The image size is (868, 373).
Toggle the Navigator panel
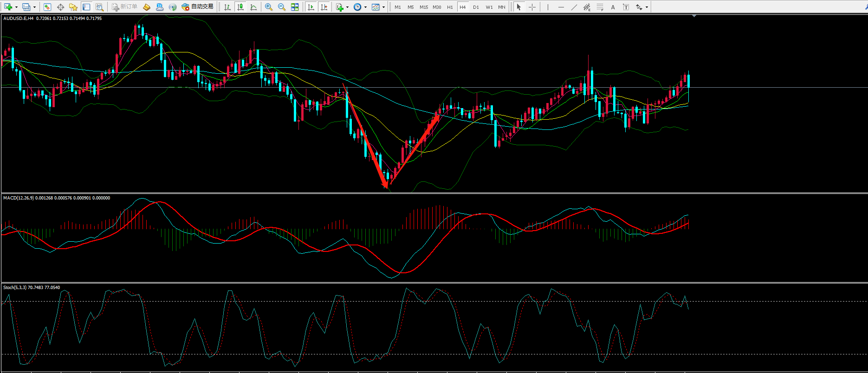73,7
